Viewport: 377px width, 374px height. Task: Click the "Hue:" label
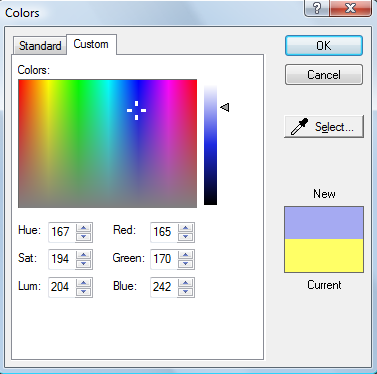click(29, 230)
